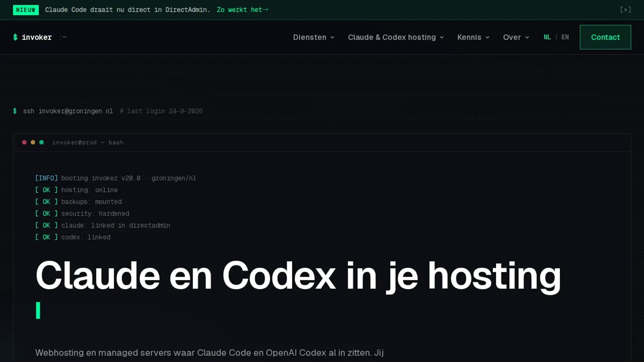Click 'Claude Code draait nu direct' banner text
The height and width of the screenshot is (362, 644).
click(127, 10)
